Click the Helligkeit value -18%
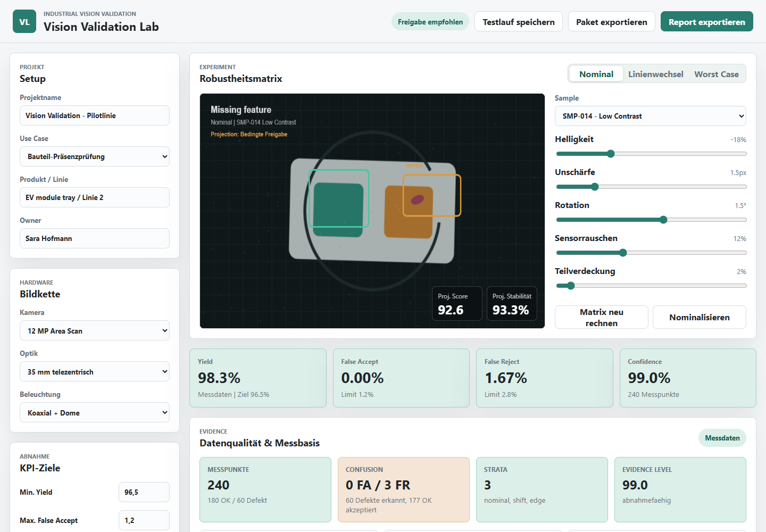This screenshot has height=532, width=766. [738, 140]
